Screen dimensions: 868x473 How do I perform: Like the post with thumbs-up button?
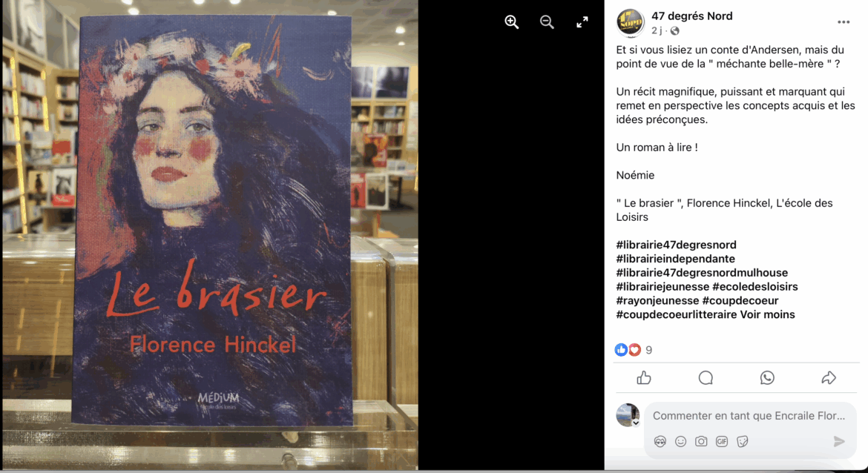point(644,378)
